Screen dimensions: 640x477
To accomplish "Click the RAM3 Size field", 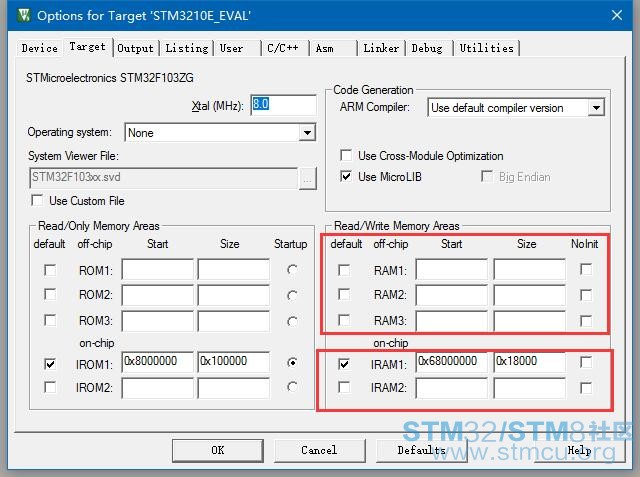I will [529, 320].
